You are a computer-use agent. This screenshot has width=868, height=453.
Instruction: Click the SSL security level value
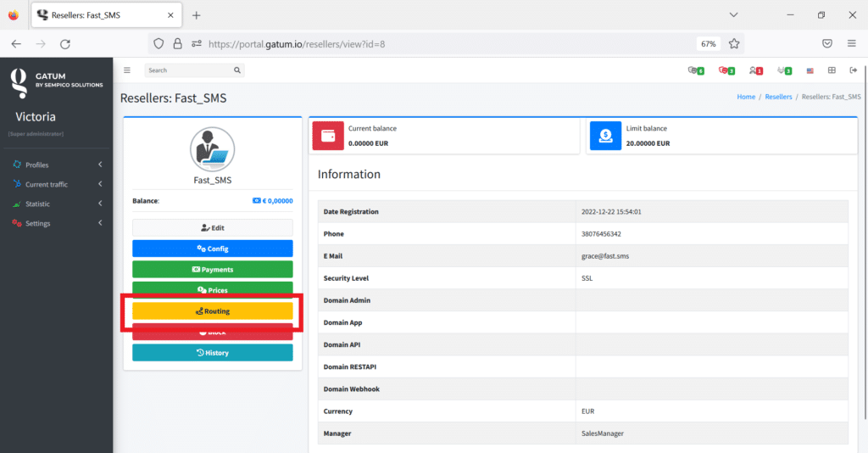coord(587,278)
